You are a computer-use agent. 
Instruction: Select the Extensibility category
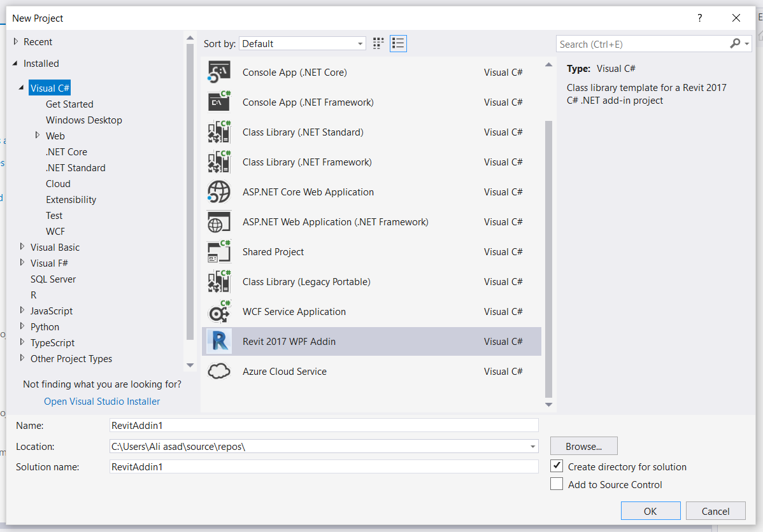pos(71,199)
